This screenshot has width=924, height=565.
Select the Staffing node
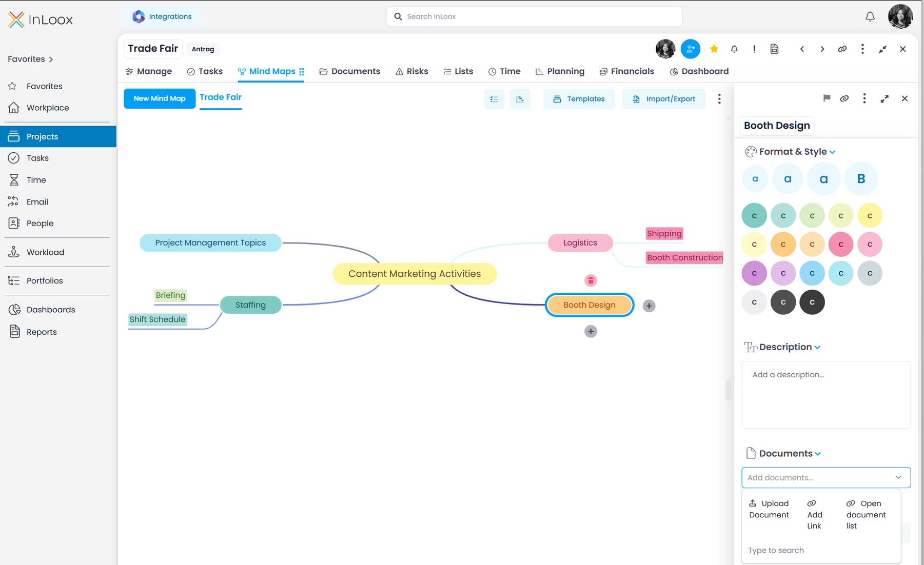point(250,305)
